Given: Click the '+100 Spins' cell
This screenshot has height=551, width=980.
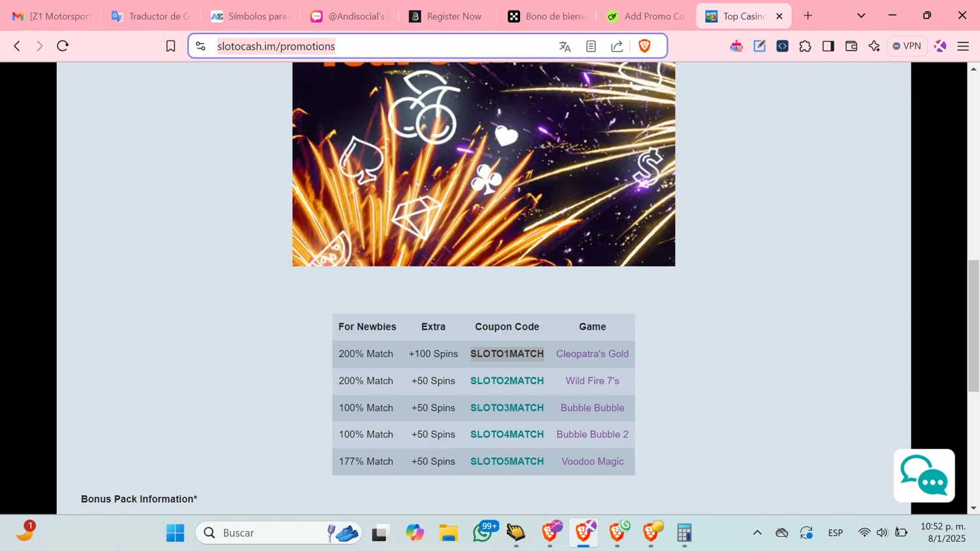Looking at the screenshot, I should coord(433,354).
